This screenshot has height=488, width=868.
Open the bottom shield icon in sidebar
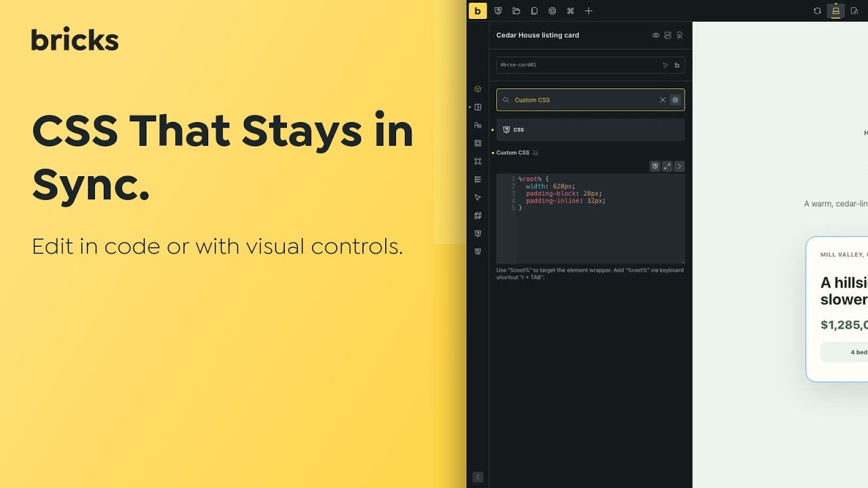coord(478,251)
